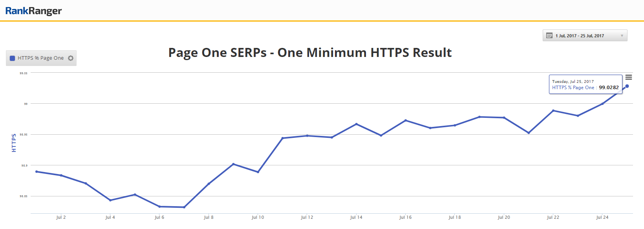Click the 98.85 y-axis value

(24, 196)
